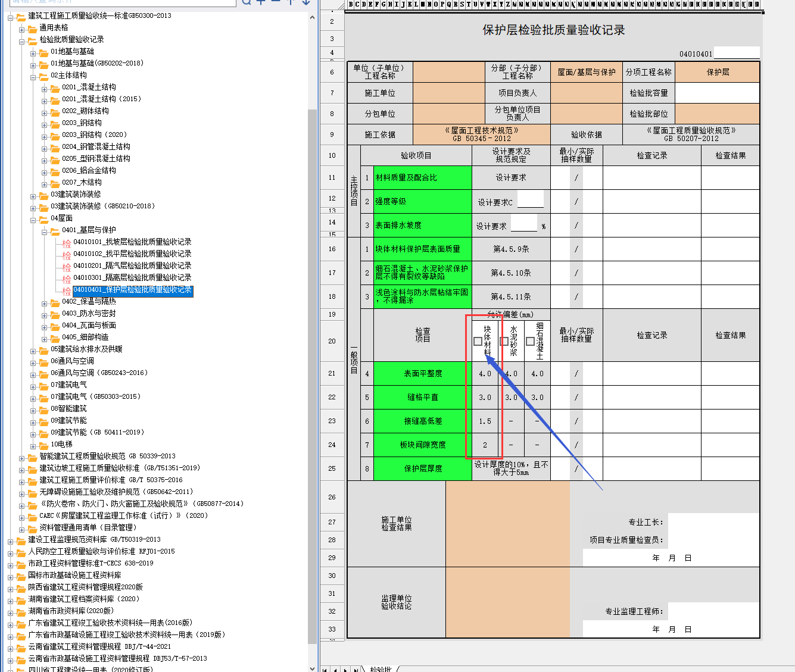Click the 检 icon beside 04010101_找坡层 record
This screenshot has height=672, width=795.
click(67, 243)
